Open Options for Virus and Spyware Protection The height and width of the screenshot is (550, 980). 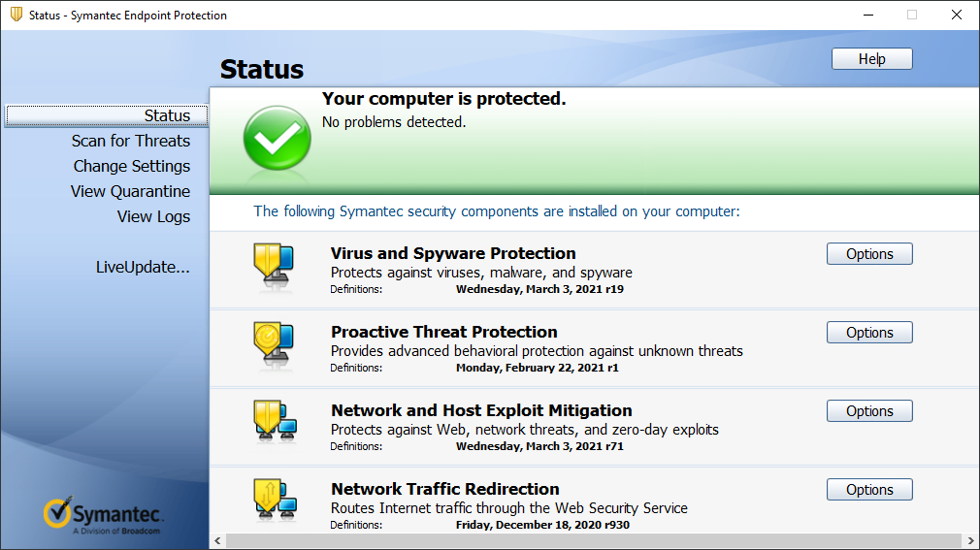(869, 254)
